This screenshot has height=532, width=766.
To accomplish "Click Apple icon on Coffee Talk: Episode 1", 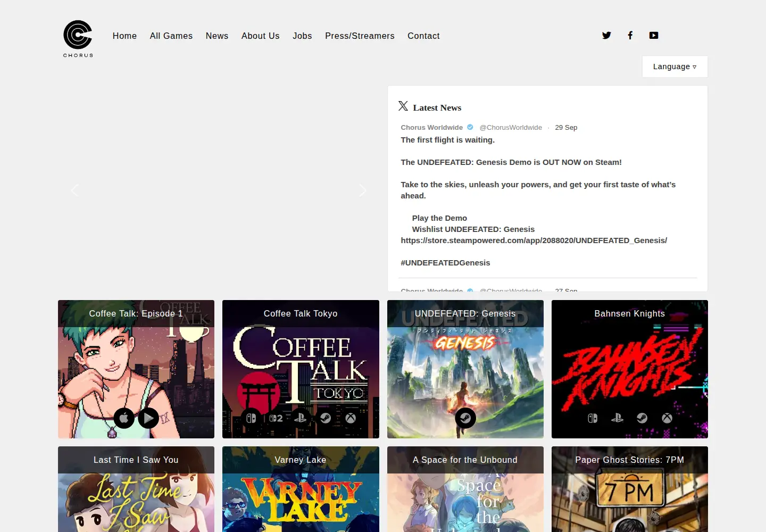I will [x=124, y=418].
